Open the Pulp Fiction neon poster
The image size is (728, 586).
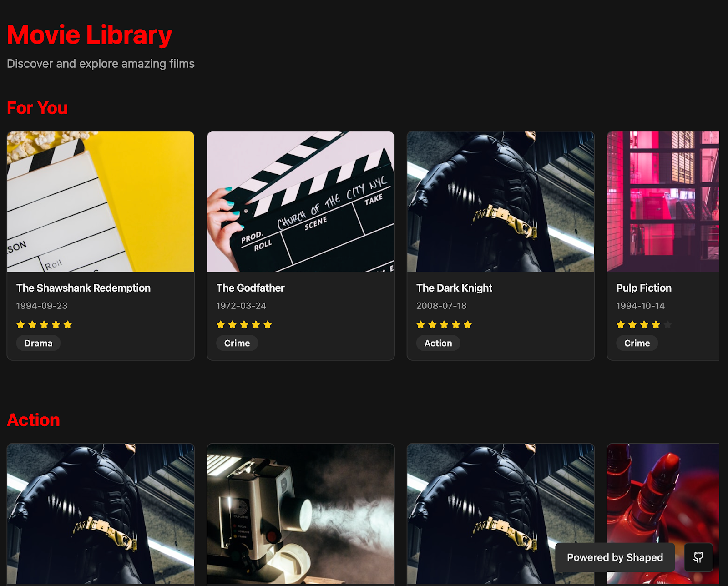coord(663,202)
